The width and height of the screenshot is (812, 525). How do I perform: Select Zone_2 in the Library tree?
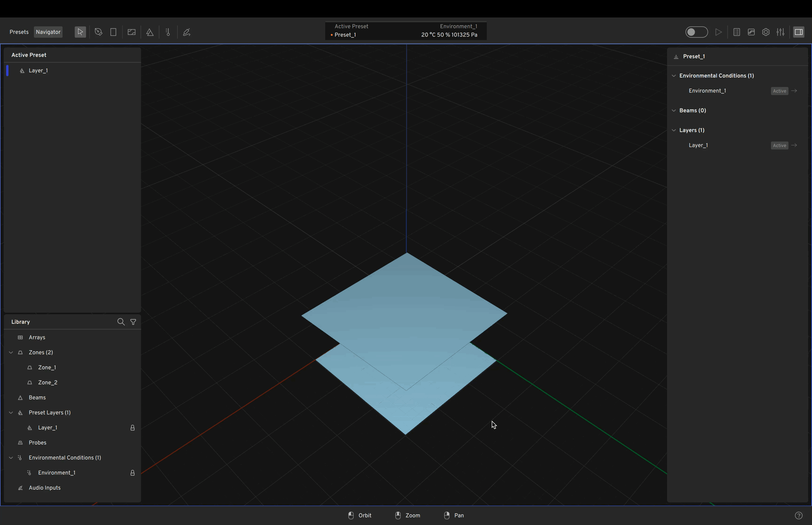click(x=48, y=382)
